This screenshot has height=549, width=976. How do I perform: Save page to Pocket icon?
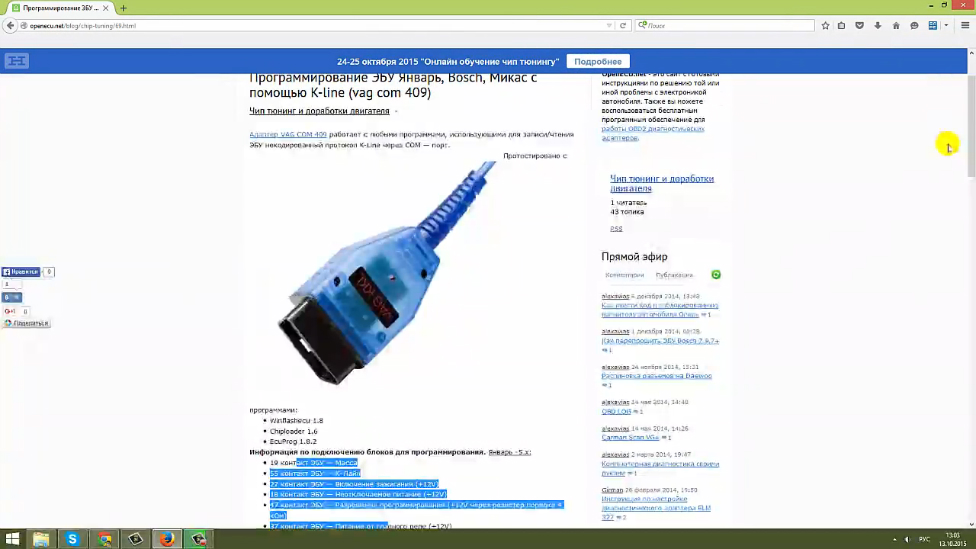click(860, 26)
